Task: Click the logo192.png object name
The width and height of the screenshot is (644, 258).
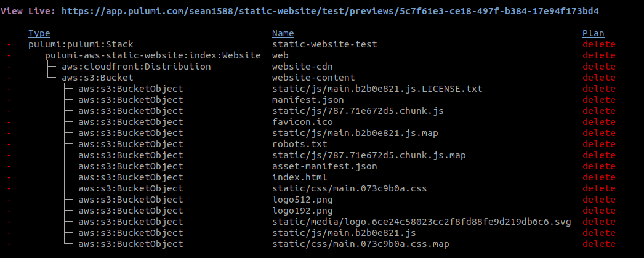Action: (x=302, y=211)
